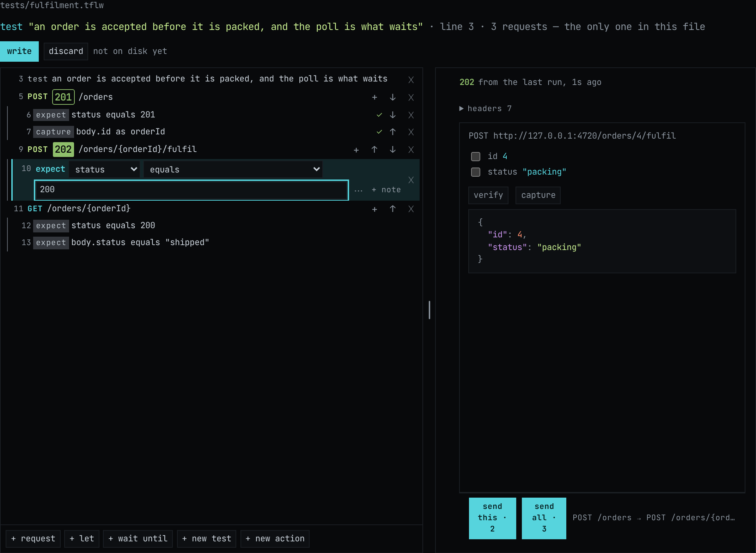This screenshot has width=756, height=553.
Task: Add a step under POST /orders request
Action: 374,97
